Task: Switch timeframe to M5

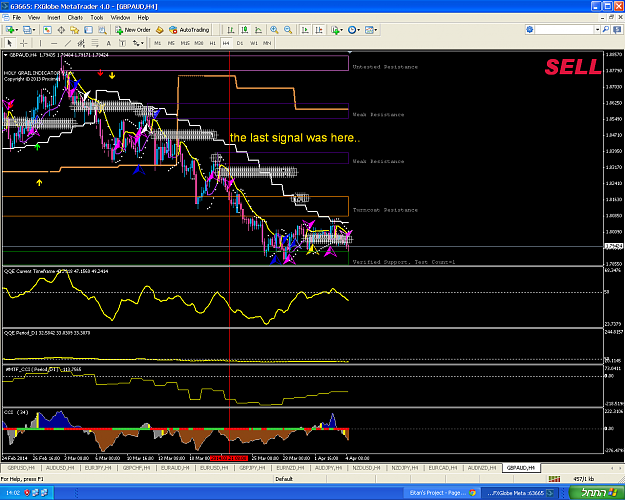Action: (171, 43)
